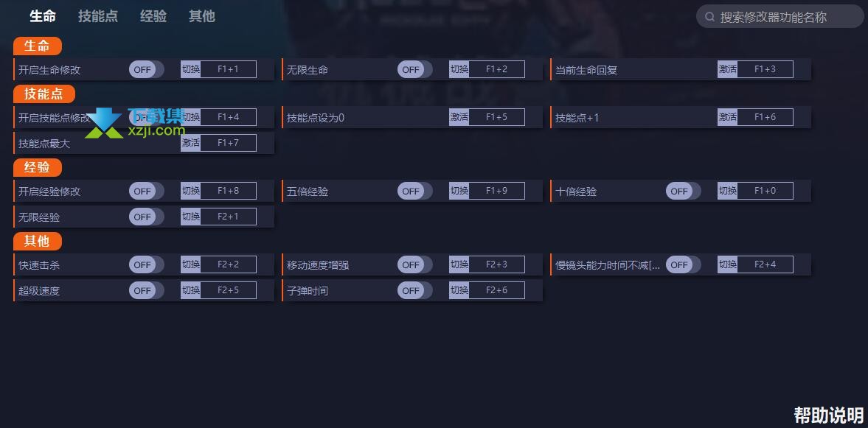868x428 pixels.
Task: Select the 其他 tab
Action: (201, 17)
